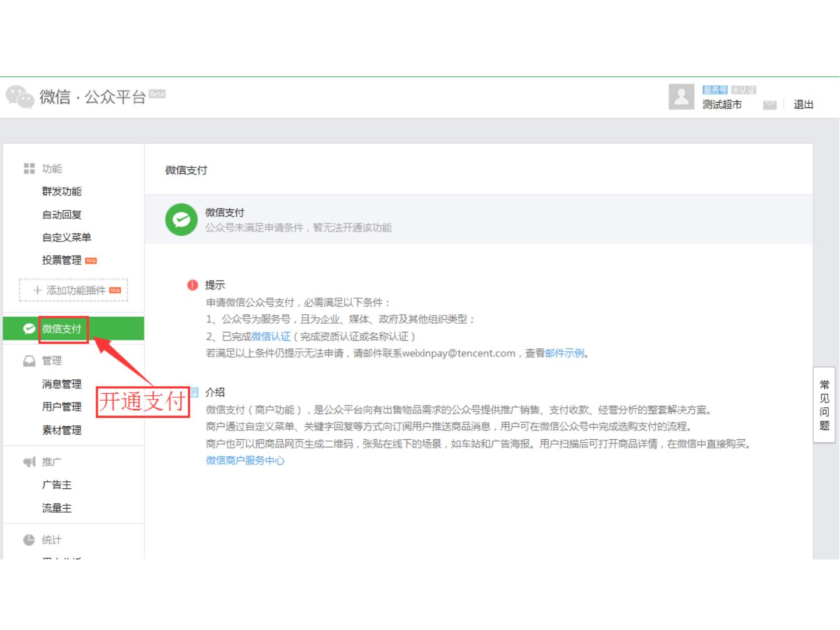Open the 常见问题 side tab

click(824, 405)
